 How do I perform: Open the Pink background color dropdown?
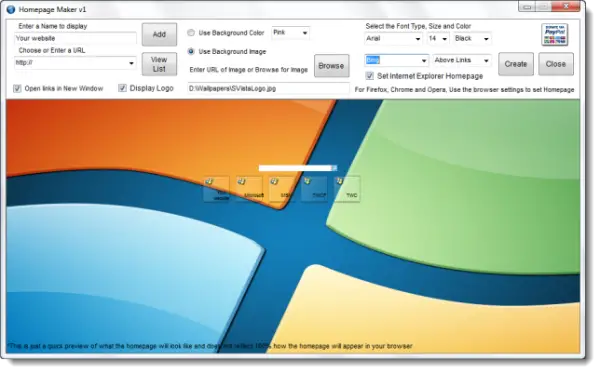[290, 33]
